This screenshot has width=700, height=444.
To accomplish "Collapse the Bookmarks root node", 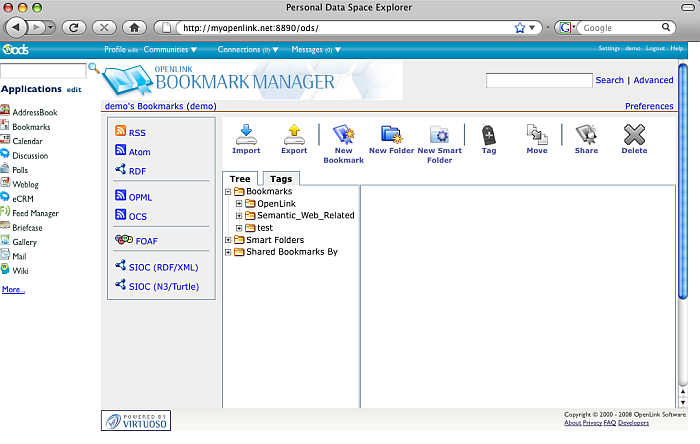I will point(229,191).
